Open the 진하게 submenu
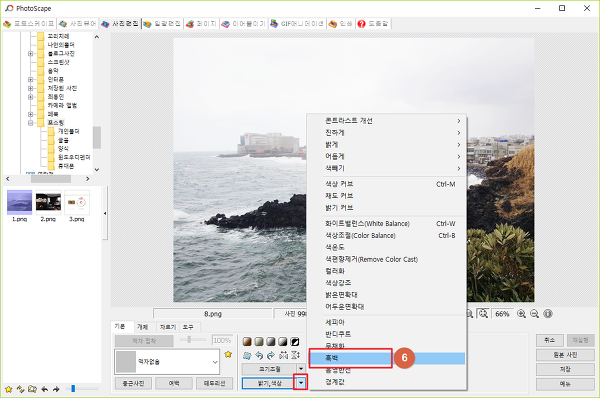The height and width of the screenshot is (398, 600). pyautogui.click(x=387, y=133)
